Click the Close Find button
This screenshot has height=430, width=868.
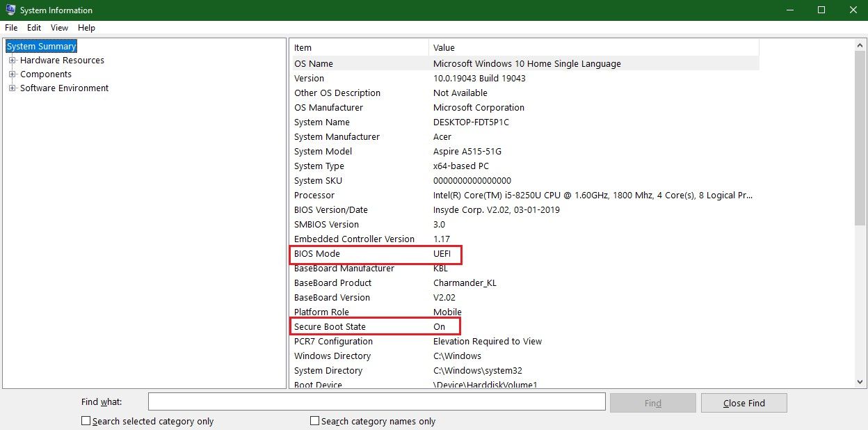744,402
